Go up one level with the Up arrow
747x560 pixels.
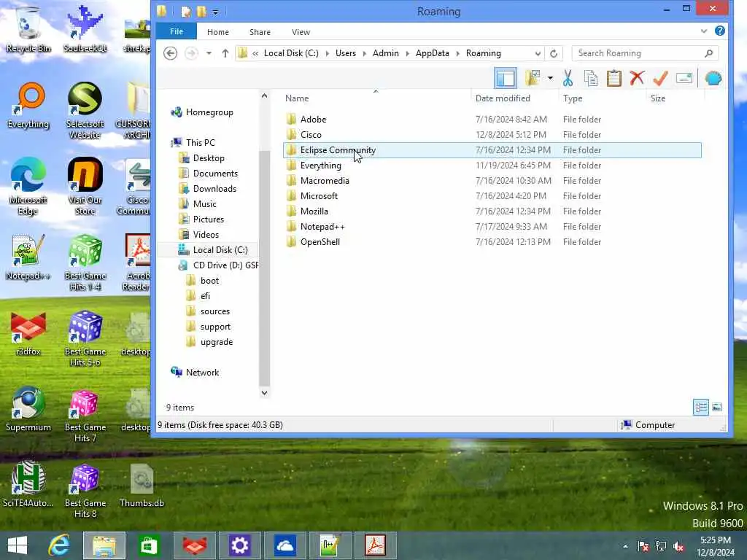(x=225, y=52)
